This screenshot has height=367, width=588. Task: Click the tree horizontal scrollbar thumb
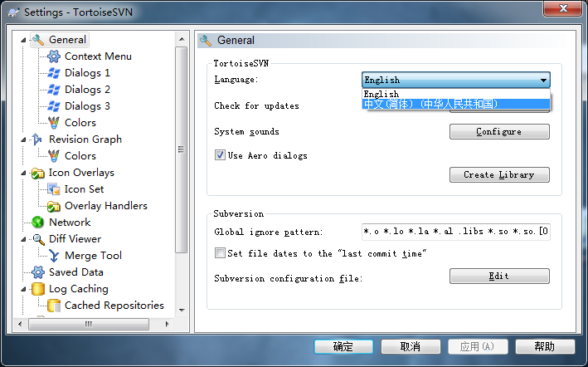click(x=89, y=324)
